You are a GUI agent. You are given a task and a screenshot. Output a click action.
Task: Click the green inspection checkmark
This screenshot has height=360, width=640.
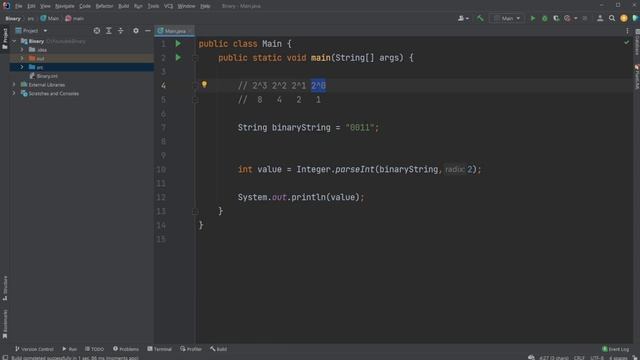pyautogui.click(x=627, y=42)
